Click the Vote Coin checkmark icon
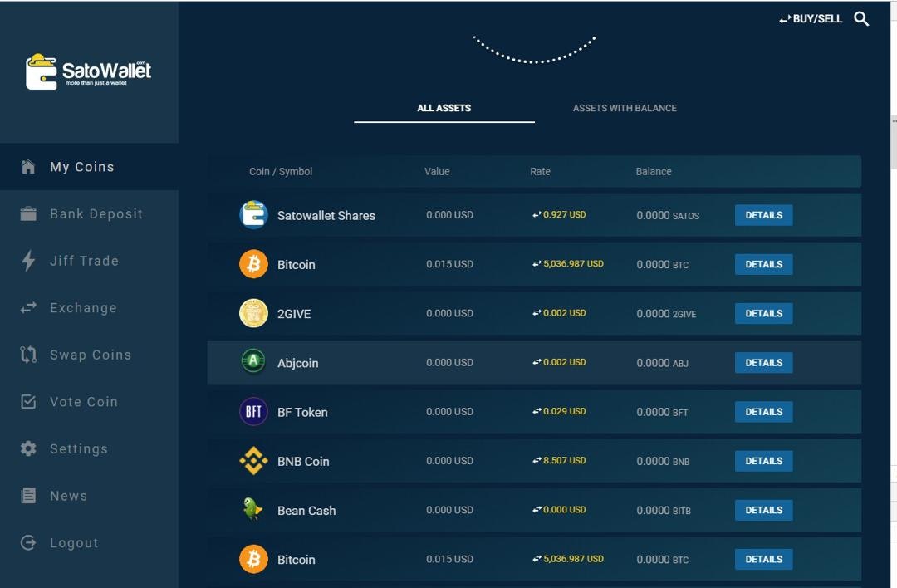 28,401
